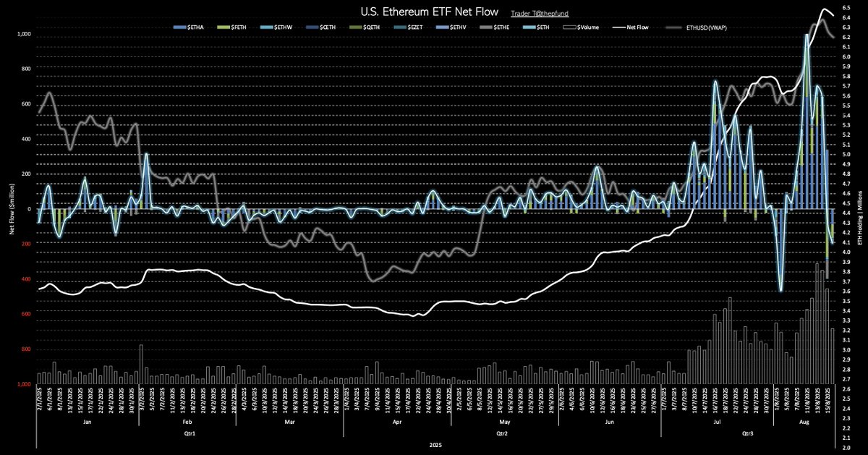This screenshot has height=455, width=868.
Task: Select the $ETHV legend entry
Action: [452, 27]
